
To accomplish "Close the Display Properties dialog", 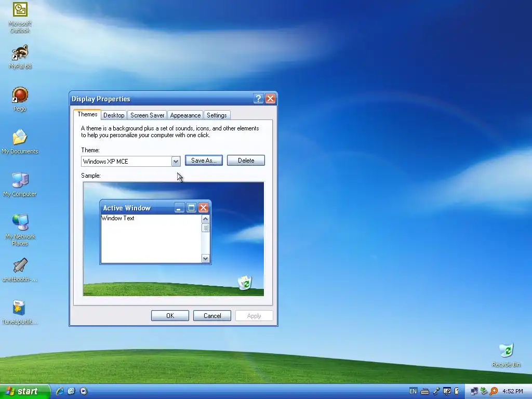I will tap(270, 99).
